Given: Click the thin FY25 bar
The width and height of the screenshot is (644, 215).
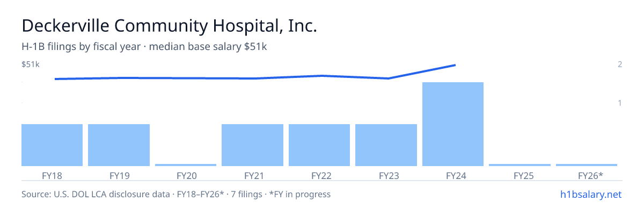Looking at the screenshot, I should [519, 165].
